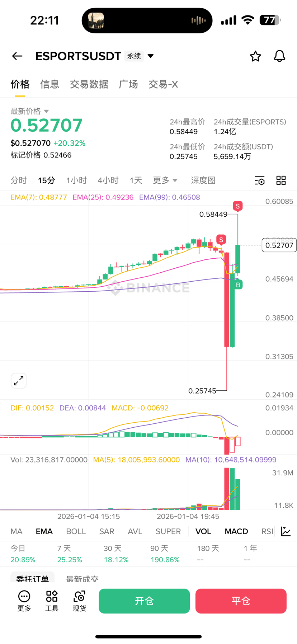Select the 1天 timeframe

tap(136, 180)
